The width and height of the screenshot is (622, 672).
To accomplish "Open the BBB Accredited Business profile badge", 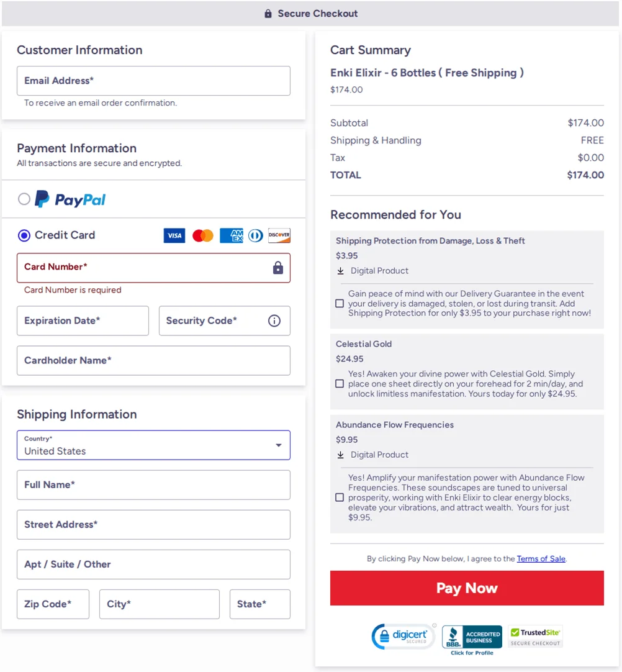I will click(x=472, y=640).
